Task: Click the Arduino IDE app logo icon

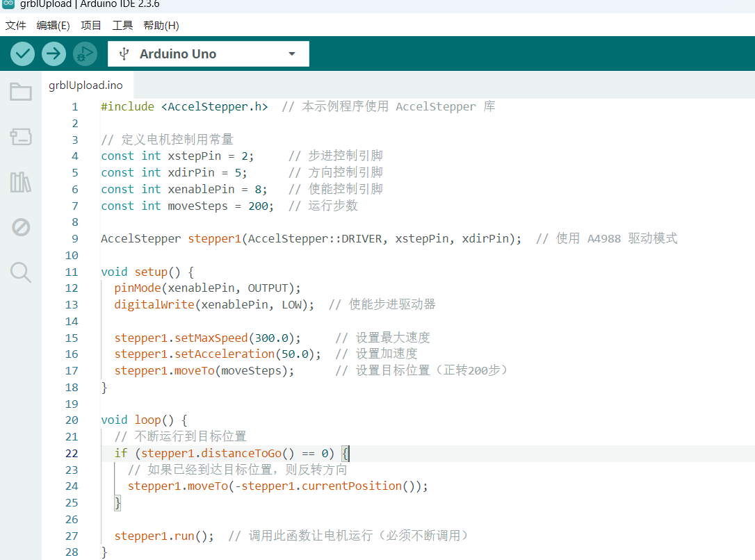Action: tap(8, 4)
